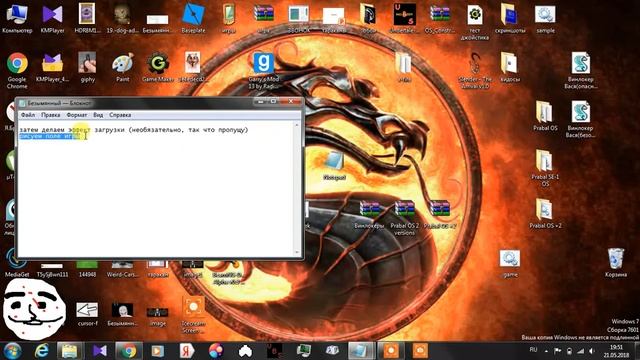Viewport: 640px width, 360px height.
Task: Show hidden system tray icons
Action: (547, 351)
